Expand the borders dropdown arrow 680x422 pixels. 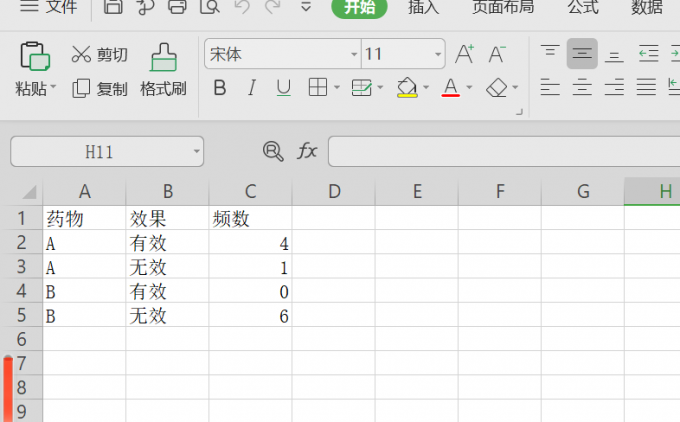(x=337, y=87)
